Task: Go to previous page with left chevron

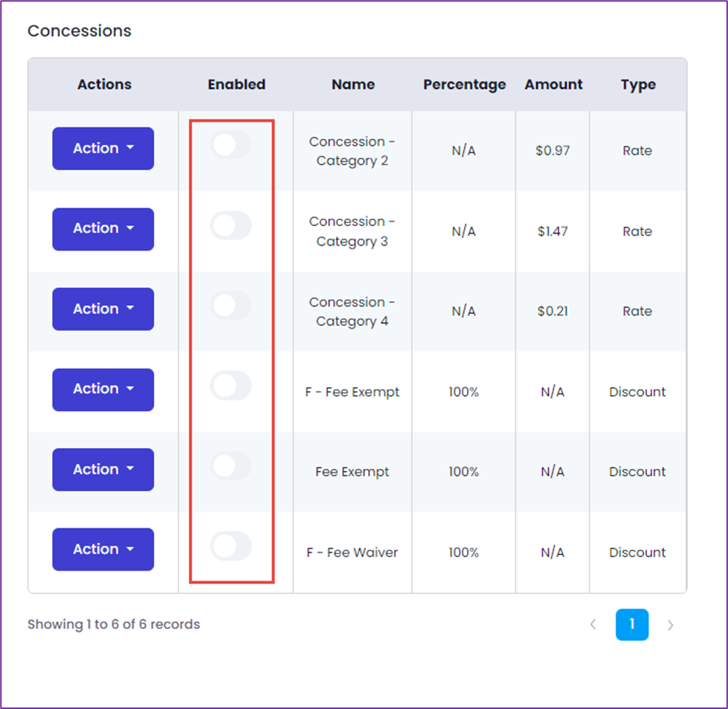Action: point(593,624)
